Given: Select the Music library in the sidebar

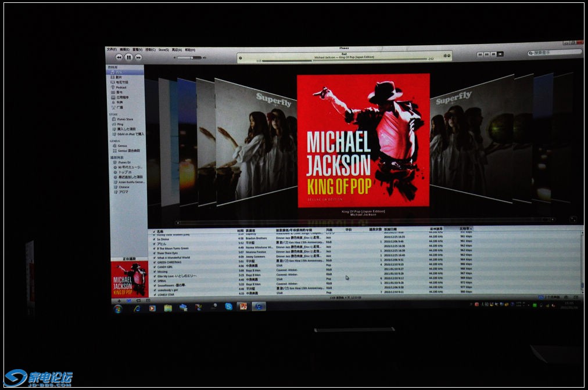Looking at the screenshot, I should 126,72.
